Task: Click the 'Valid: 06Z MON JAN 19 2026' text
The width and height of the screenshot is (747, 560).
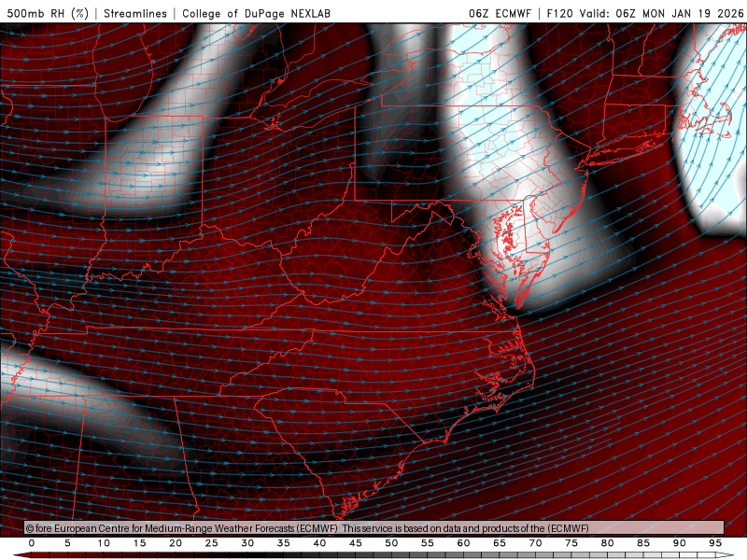Action: pos(661,13)
